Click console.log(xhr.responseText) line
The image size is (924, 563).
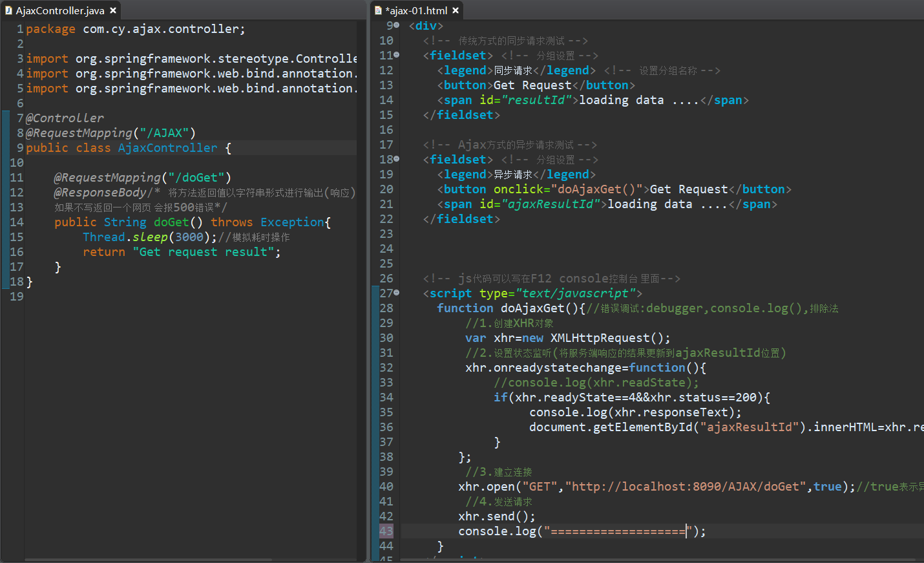point(635,412)
